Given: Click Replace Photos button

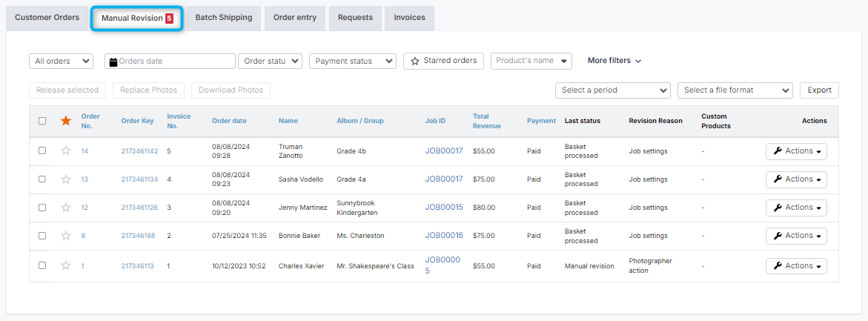Looking at the screenshot, I should pos(148,90).
